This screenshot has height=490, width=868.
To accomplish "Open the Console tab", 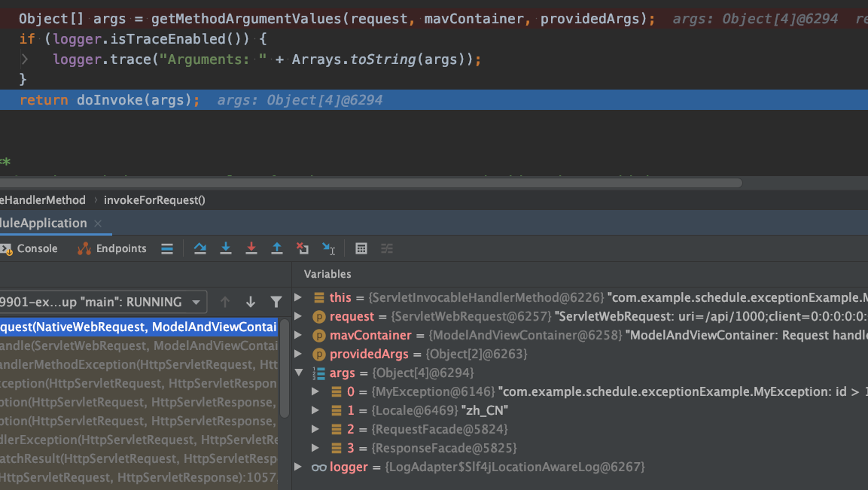I will point(29,248).
